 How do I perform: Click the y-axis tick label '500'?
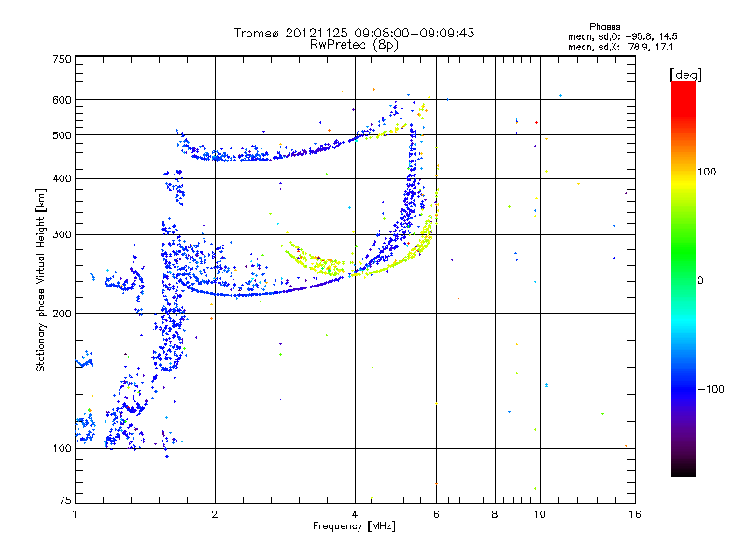point(62,135)
